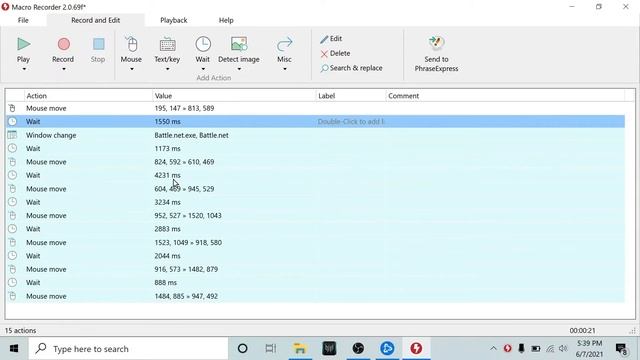The width and height of the screenshot is (640, 360).
Task: Expand the Play dropdown arrow
Action: (24, 69)
